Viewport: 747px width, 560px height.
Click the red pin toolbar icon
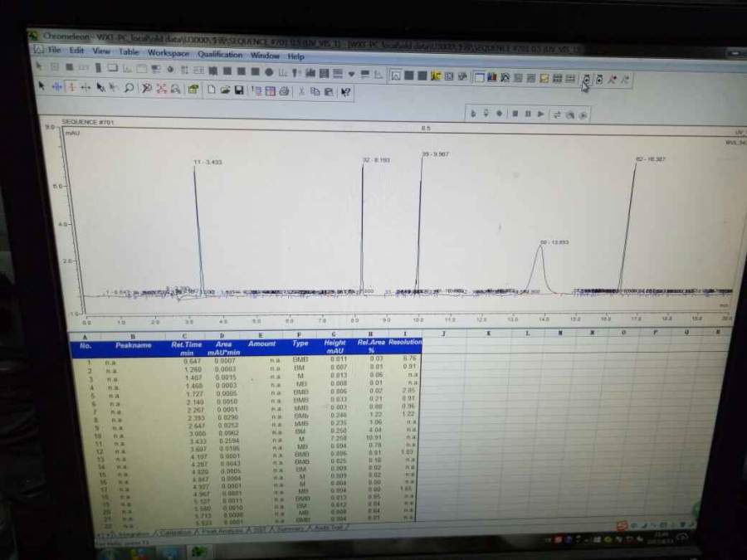pyautogui.click(x=613, y=80)
